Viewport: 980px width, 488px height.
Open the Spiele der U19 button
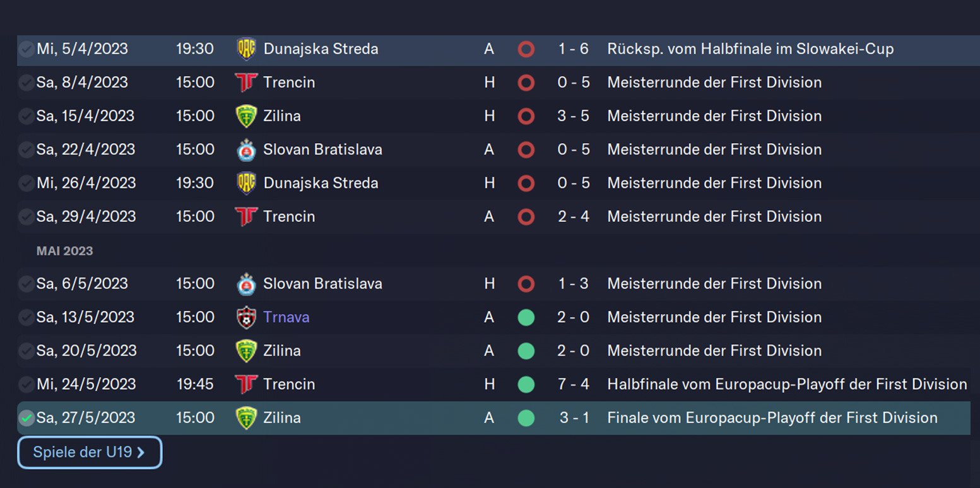90,453
